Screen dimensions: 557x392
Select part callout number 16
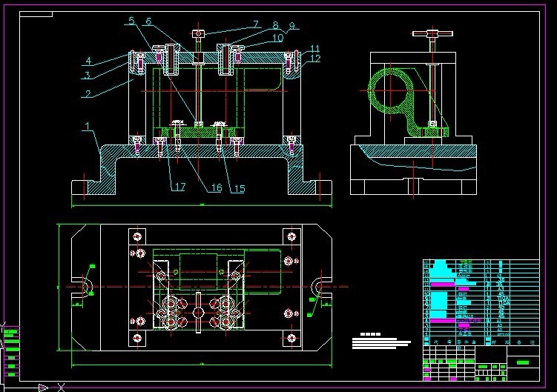coord(217,187)
